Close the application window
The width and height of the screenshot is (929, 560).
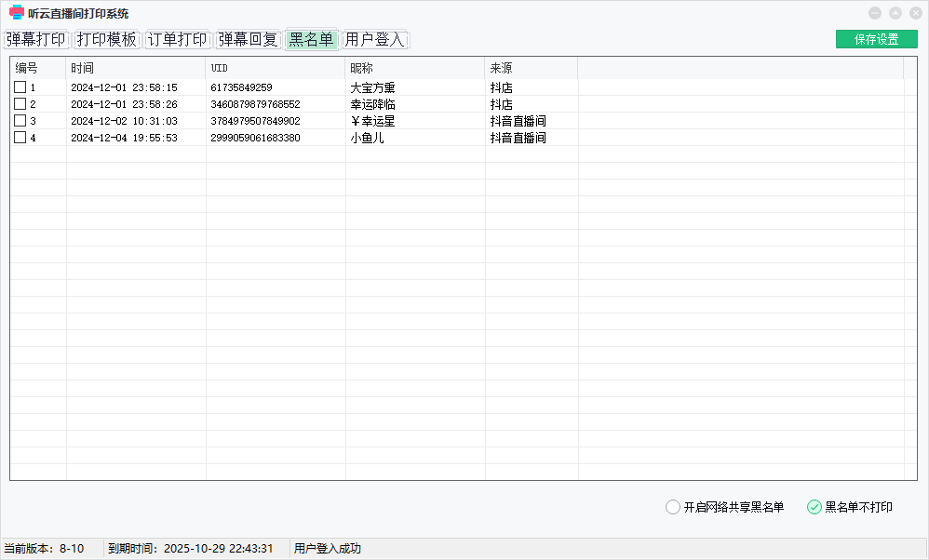click(x=914, y=13)
